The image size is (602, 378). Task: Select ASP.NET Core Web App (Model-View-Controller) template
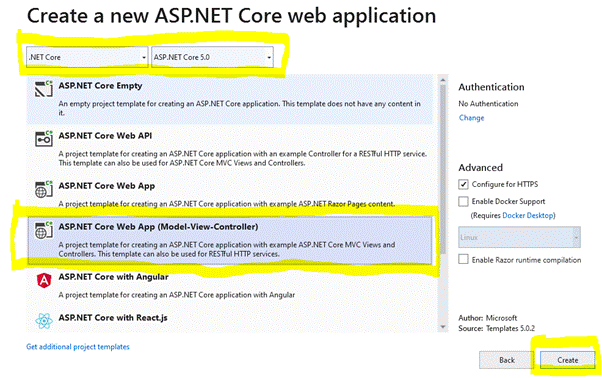pos(230,240)
